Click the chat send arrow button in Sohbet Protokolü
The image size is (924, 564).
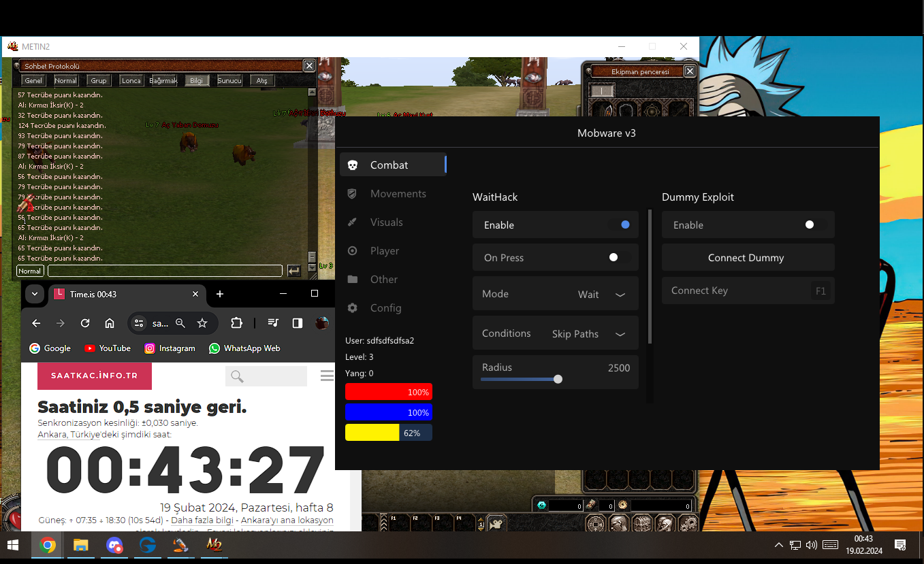[x=294, y=271]
